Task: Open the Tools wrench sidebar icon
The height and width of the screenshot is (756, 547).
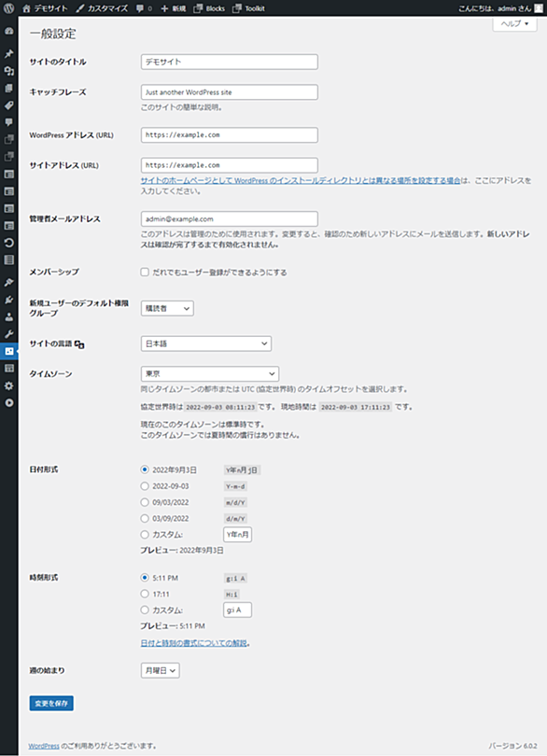Action: [8, 333]
